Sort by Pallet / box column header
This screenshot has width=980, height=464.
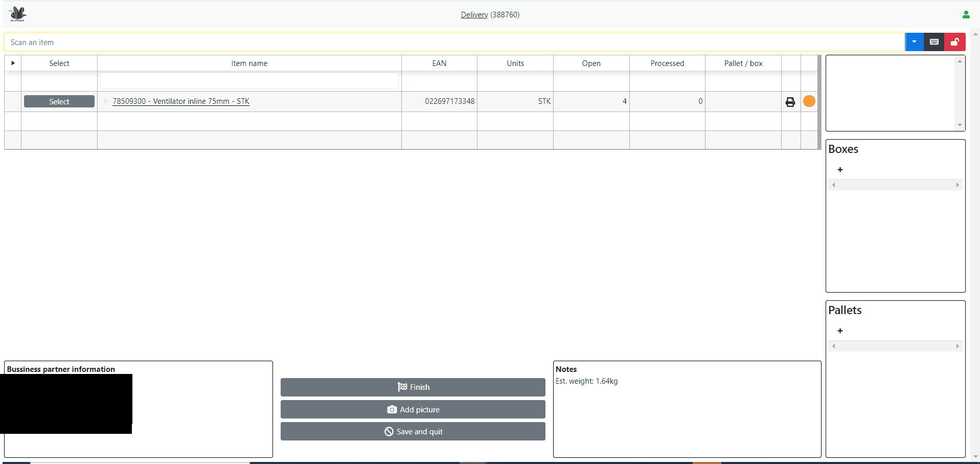743,63
